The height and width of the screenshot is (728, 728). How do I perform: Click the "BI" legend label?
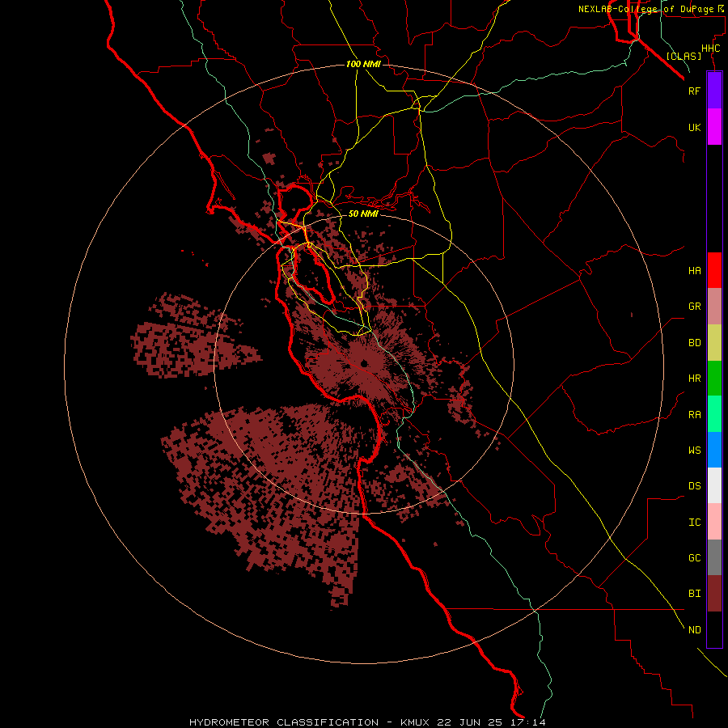pyautogui.click(x=694, y=594)
